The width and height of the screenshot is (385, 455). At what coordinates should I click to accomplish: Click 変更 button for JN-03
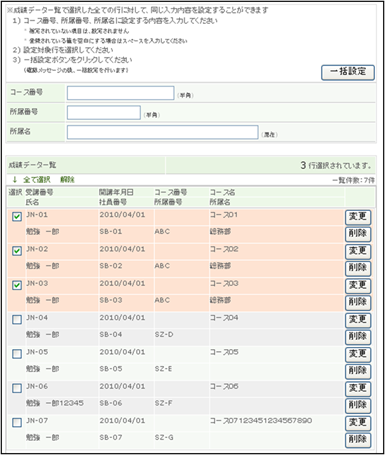[358, 286]
